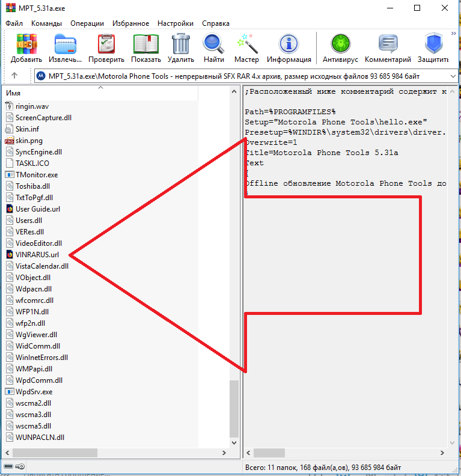Image resolution: width=461 pixels, height=476 pixels.
Task: Click the Комментарий (Comment) icon
Action: pos(388,44)
